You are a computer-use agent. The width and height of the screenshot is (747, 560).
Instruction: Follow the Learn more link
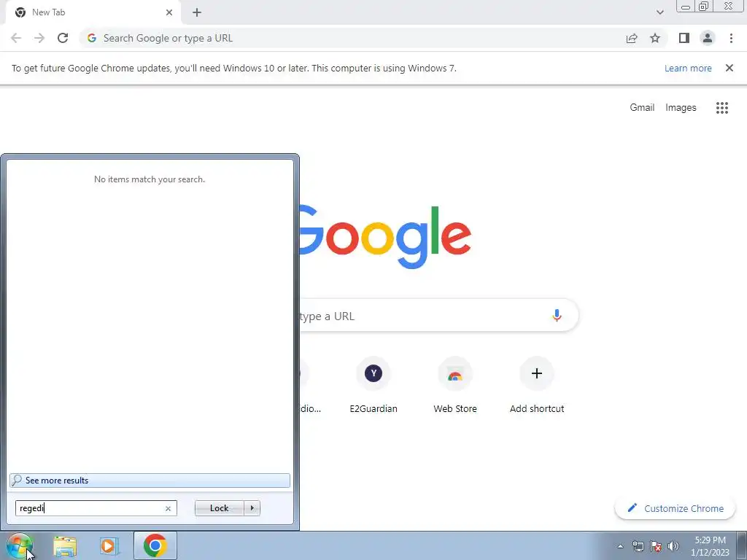tap(688, 68)
